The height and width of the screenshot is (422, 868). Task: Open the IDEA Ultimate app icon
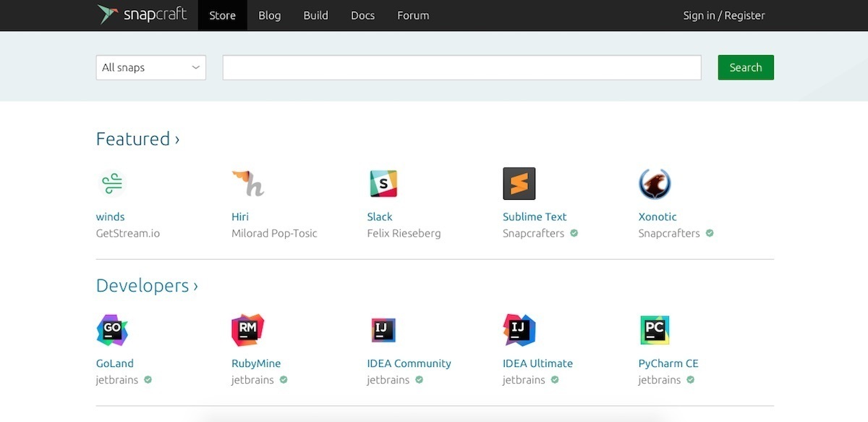coord(519,330)
